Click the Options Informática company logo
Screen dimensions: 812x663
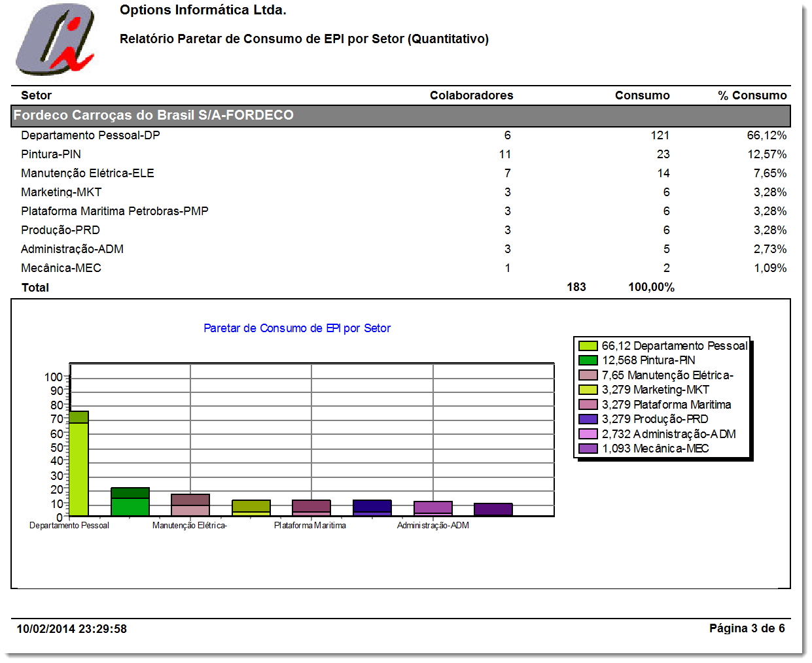pyautogui.click(x=56, y=39)
